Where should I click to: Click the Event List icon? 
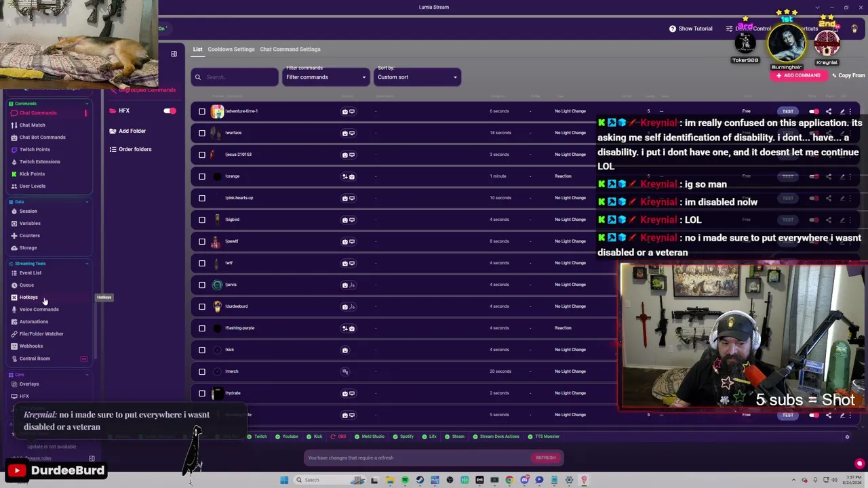14,273
